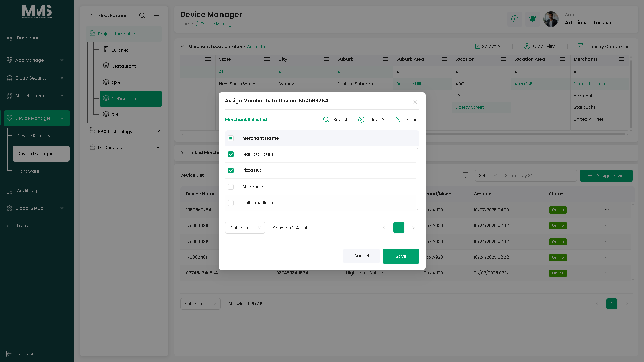Click the Clear All circle-x icon in modal
Image resolution: width=644 pixels, height=362 pixels.
coord(361,120)
